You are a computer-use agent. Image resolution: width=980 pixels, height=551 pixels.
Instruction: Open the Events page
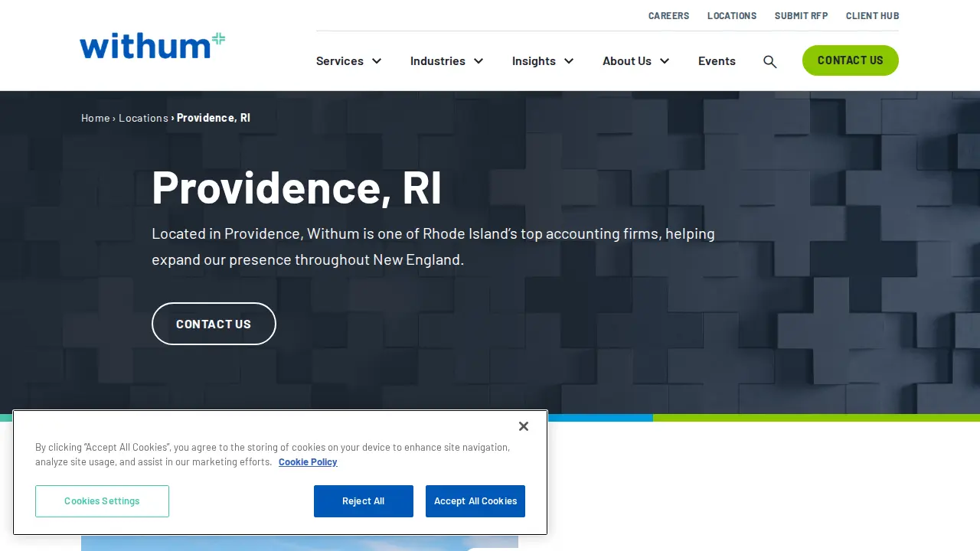click(717, 61)
